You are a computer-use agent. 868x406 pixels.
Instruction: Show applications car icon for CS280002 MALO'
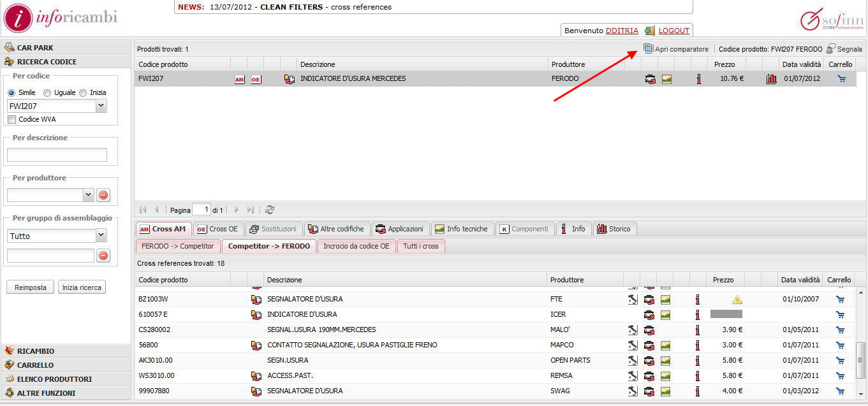(649, 330)
